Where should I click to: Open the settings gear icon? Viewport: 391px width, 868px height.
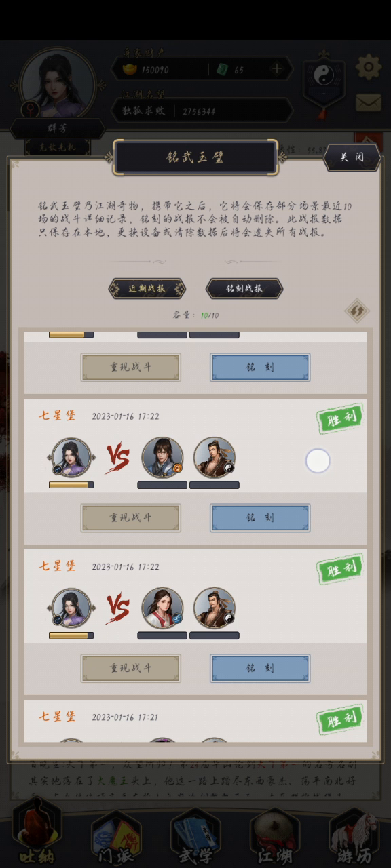coord(369,66)
